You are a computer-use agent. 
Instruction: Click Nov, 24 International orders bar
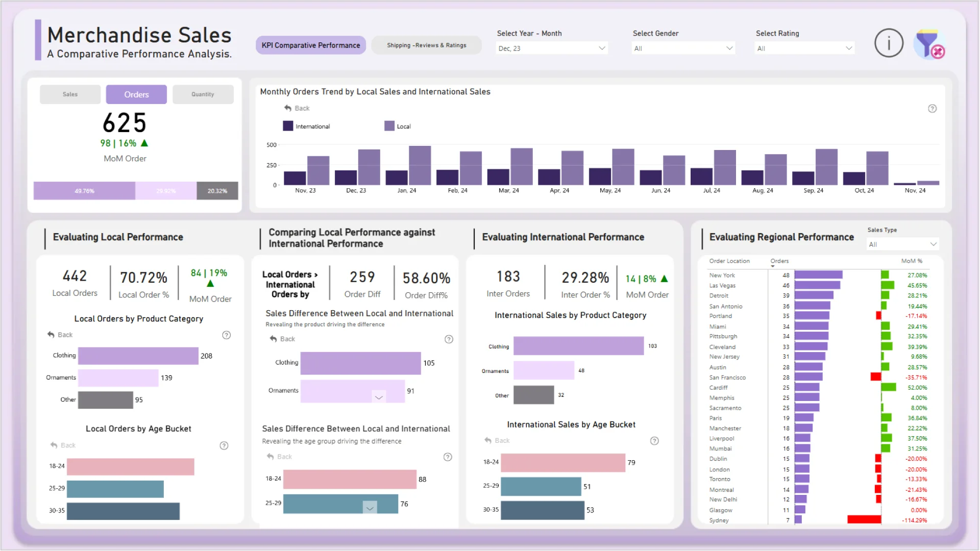pos(905,184)
